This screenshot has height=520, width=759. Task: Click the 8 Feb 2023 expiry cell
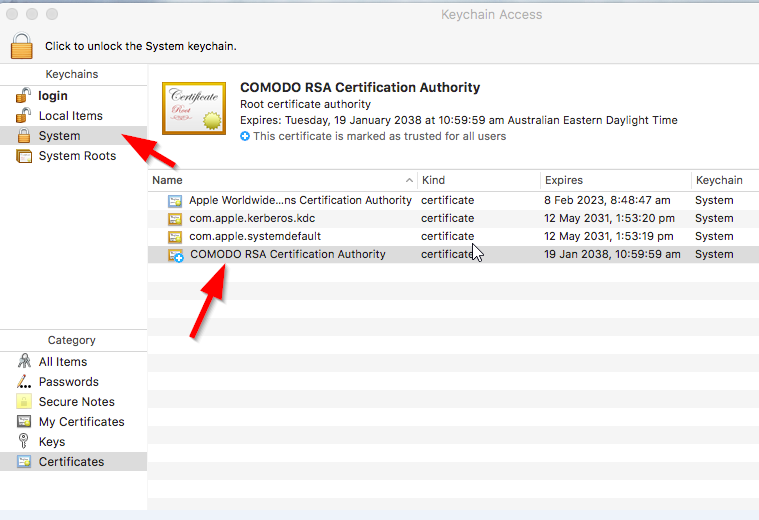click(x=607, y=200)
